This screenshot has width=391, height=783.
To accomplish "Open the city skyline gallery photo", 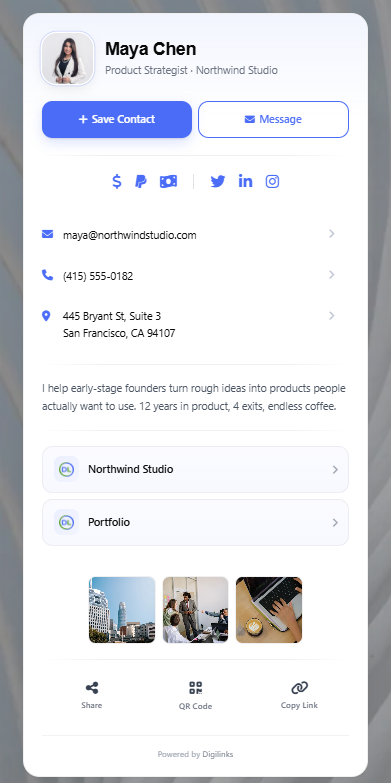I will point(122,610).
